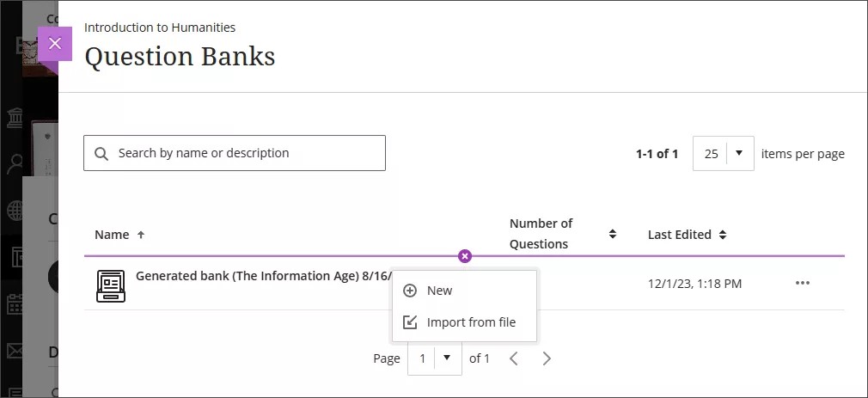Open Activity Stream globe icon
Viewport: 868px width, 398px height.
tap(15, 211)
